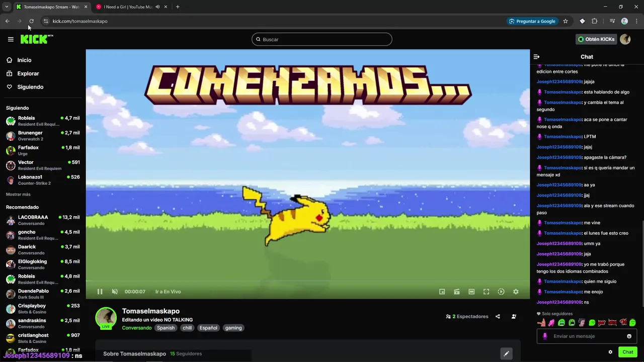Open Farfadox channel playing Urge

point(43,150)
